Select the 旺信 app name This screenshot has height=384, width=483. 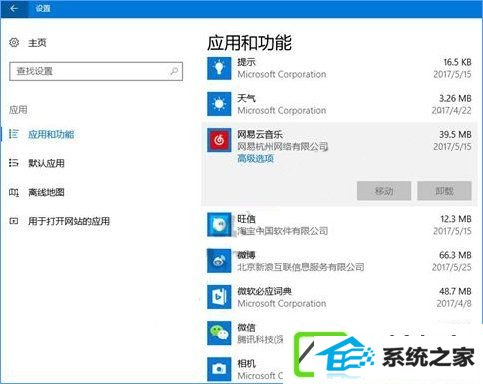pyautogui.click(x=246, y=219)
